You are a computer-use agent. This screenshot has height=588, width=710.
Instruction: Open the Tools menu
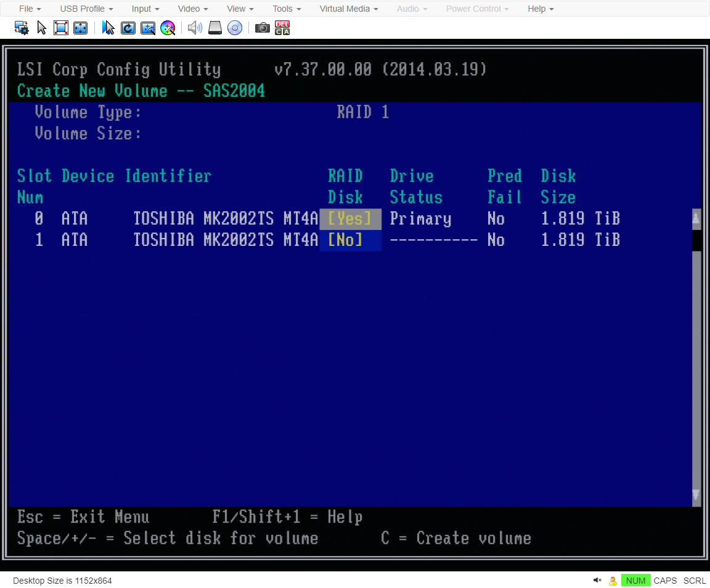coord(287,9)
